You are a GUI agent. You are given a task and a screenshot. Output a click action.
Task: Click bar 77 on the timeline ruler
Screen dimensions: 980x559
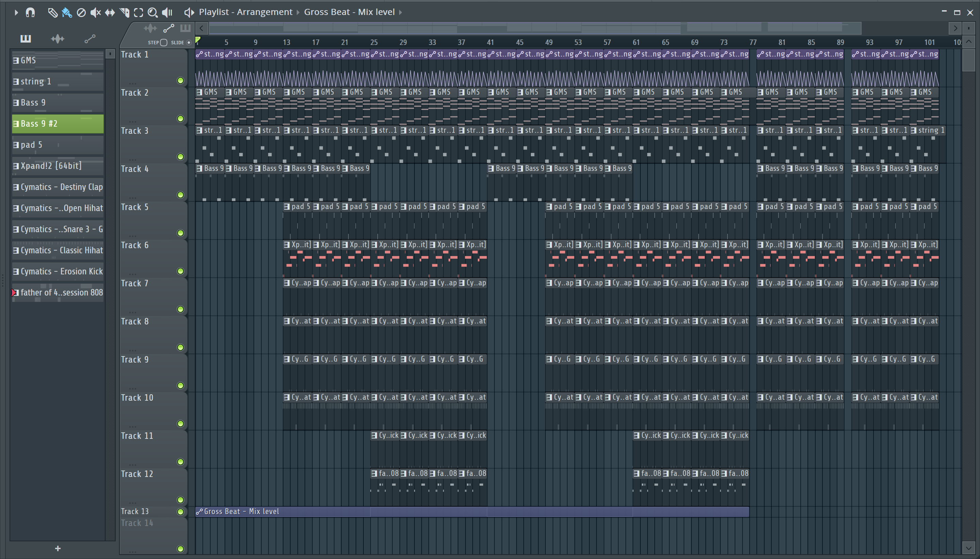(753, 42)
